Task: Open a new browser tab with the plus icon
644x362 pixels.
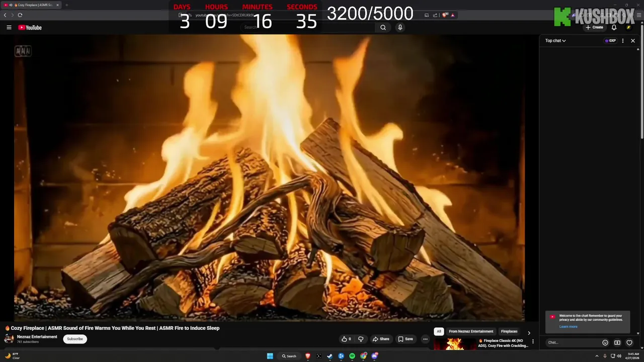Action: 66,5
